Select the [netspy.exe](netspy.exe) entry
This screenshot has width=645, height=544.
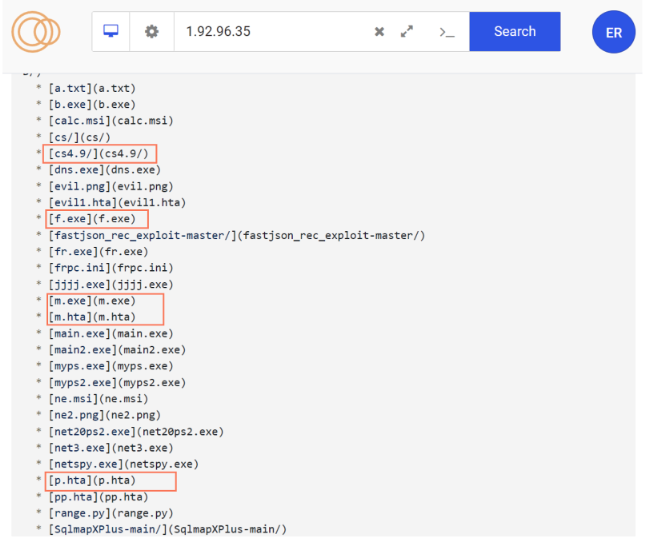[124, 464]
